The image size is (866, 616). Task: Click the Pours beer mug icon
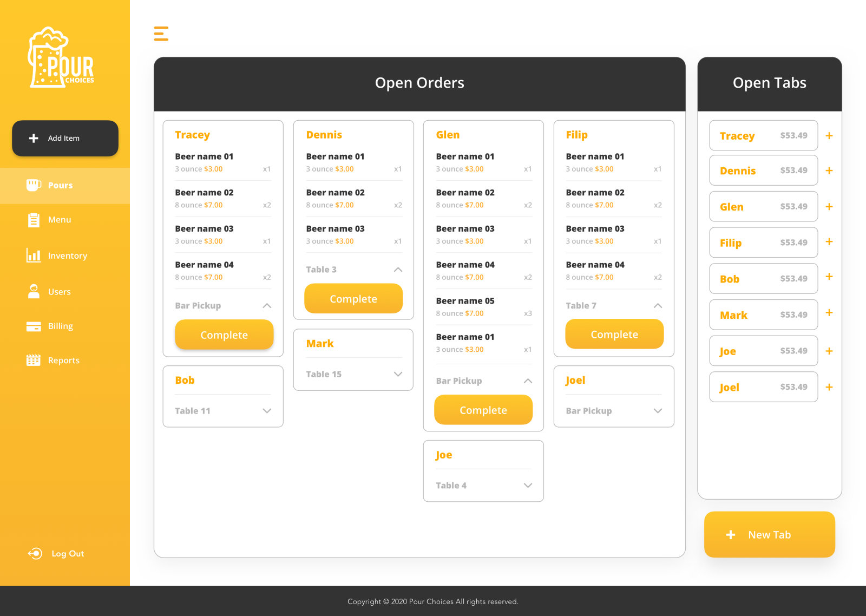34,185
